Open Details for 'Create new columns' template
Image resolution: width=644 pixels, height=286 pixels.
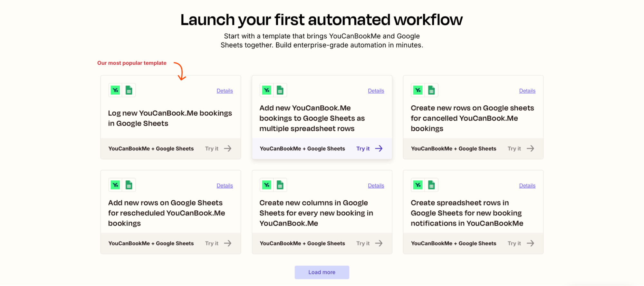376,186
